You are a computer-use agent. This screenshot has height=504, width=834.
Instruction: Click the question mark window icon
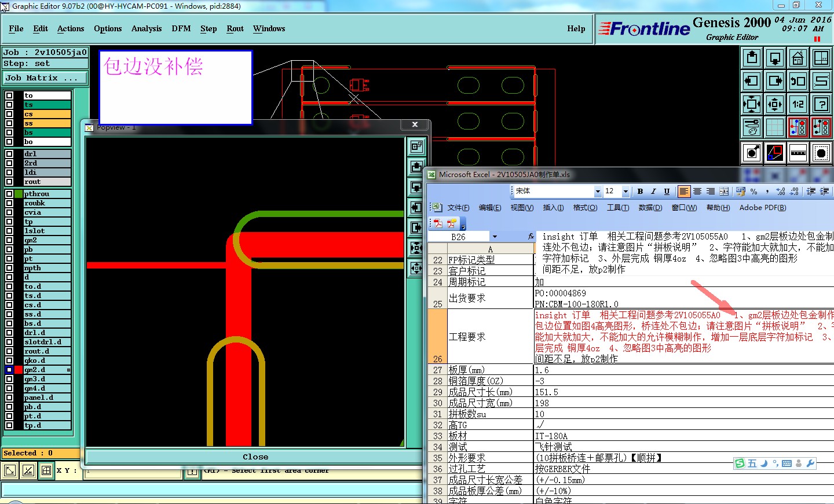point(821,104)
